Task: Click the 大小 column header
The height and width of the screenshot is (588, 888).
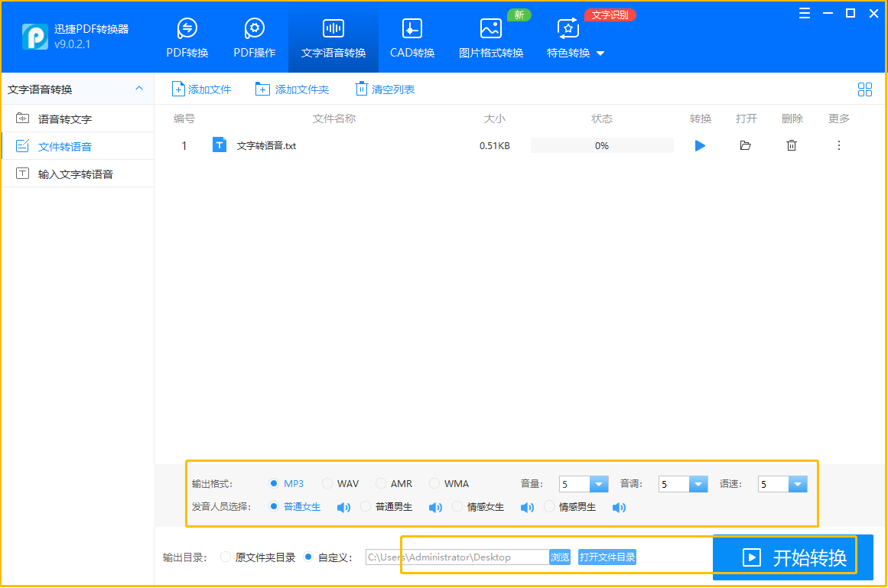Action: point(494,119)
